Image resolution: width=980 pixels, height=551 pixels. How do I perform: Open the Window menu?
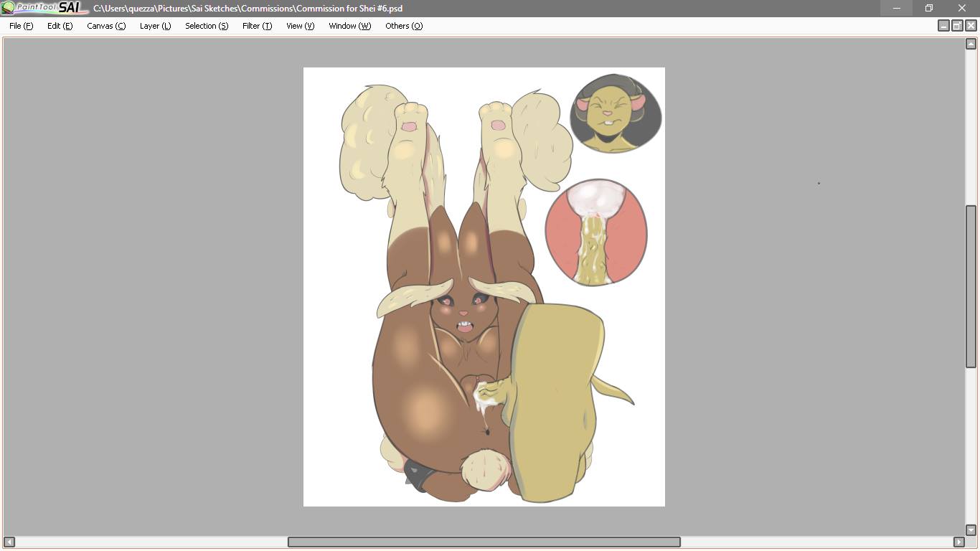(349, 26)
